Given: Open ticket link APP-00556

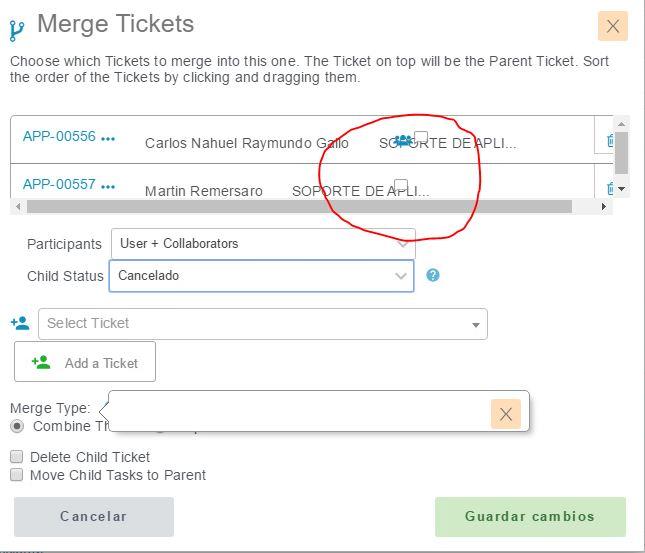Looking at the screenshot, I should [59, 137].
